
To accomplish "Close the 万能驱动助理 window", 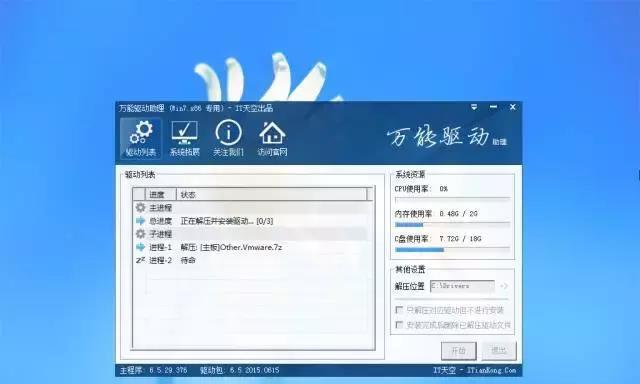I will click(x=513, y=107).
